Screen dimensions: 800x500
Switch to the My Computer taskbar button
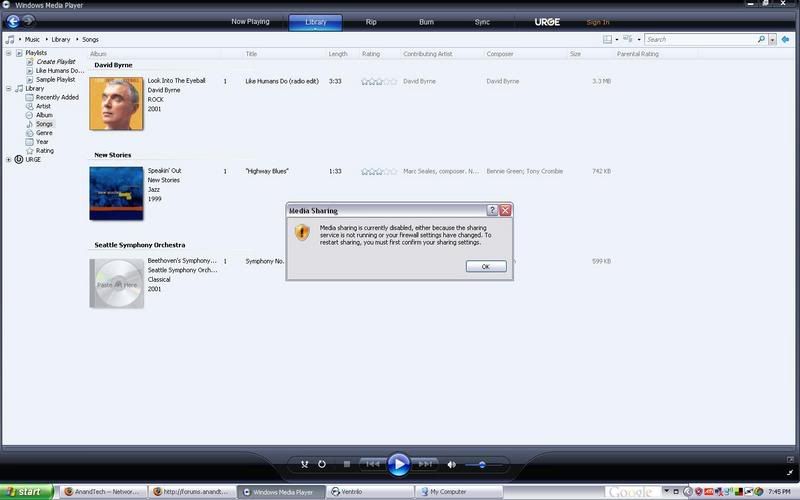click(459, 492)
